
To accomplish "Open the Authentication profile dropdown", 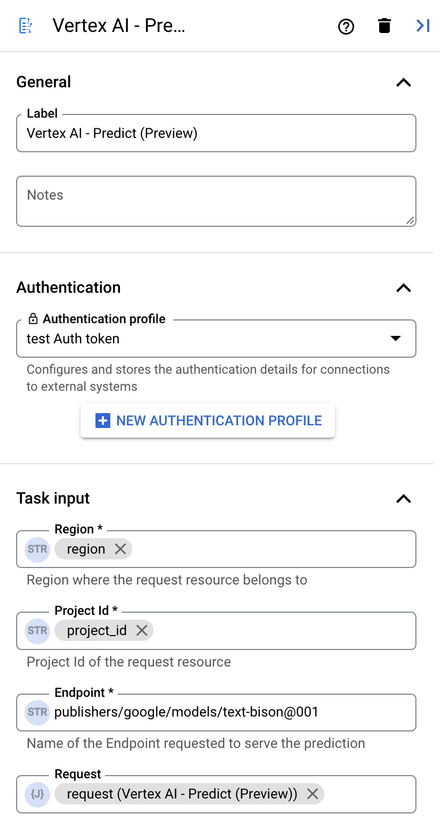I will pyautogui.click(x=216, y=339).
